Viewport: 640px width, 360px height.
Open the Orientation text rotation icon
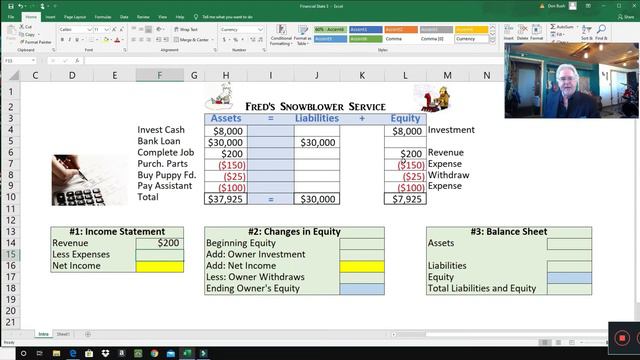(159, 29)
